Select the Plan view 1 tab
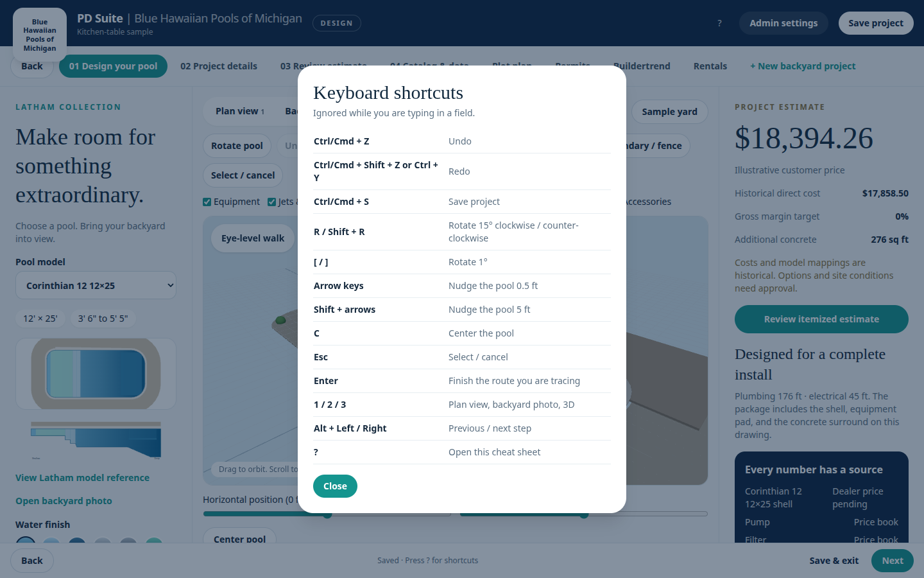The width and height of the screenshot is (924, 578). [240, 111]
